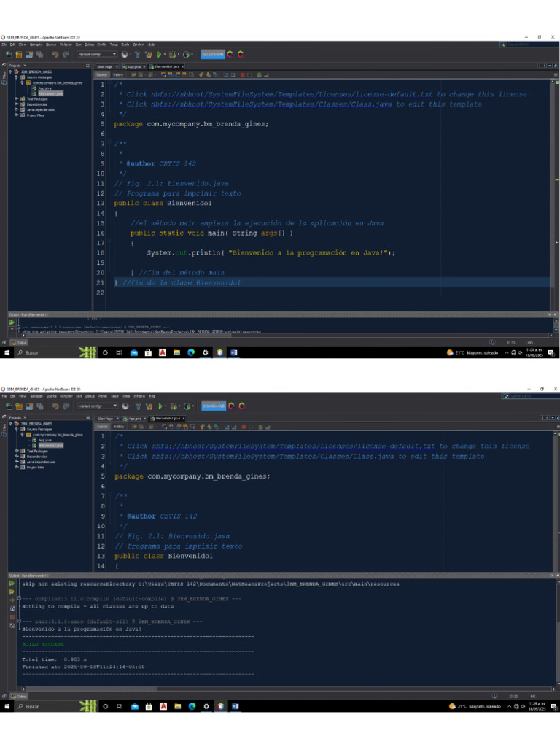
Task: Click New Project icon in top window toolbar
Action: click(18, 54)
